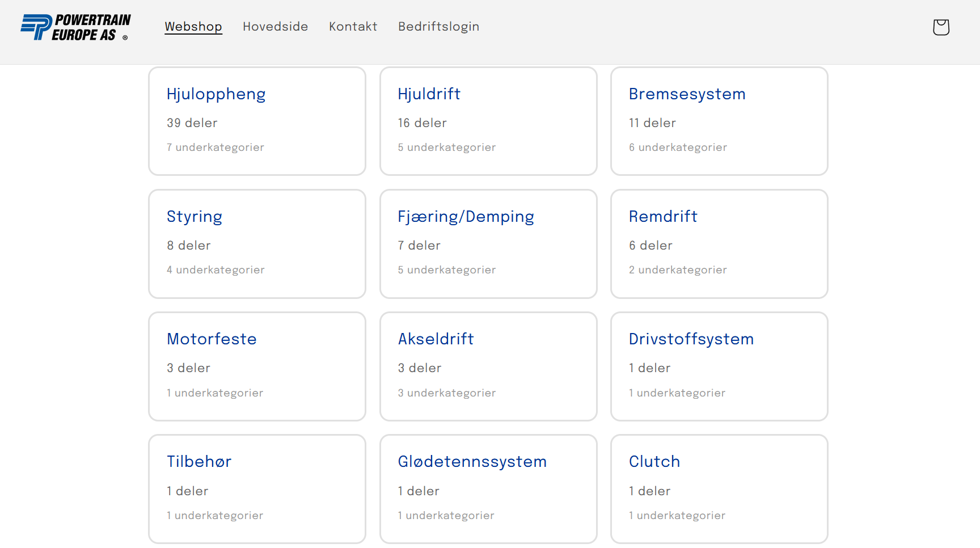980x548 pixels.
Task: Click "2 underkategorier" under Remdrift
Action: (678, 270)
